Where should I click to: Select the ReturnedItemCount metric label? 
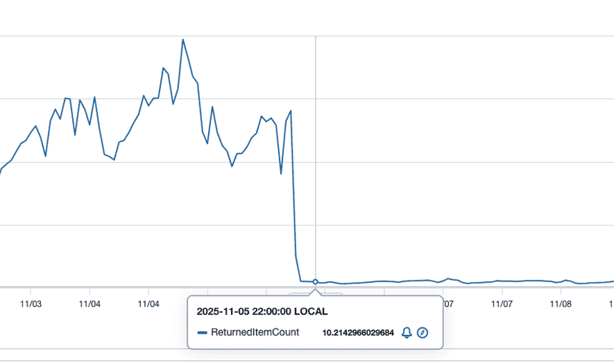[x=255, y=332]
